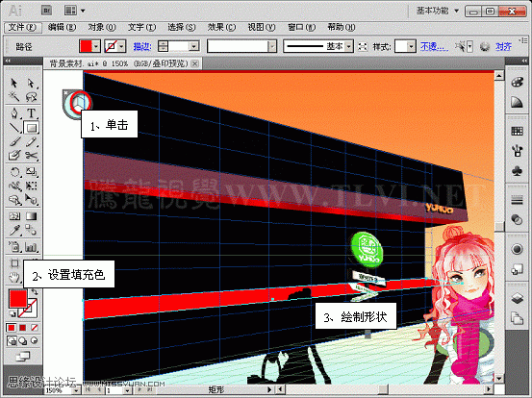Launch Adobe Bridge via Br icon
532x398 pixels.
coord(46,11)
